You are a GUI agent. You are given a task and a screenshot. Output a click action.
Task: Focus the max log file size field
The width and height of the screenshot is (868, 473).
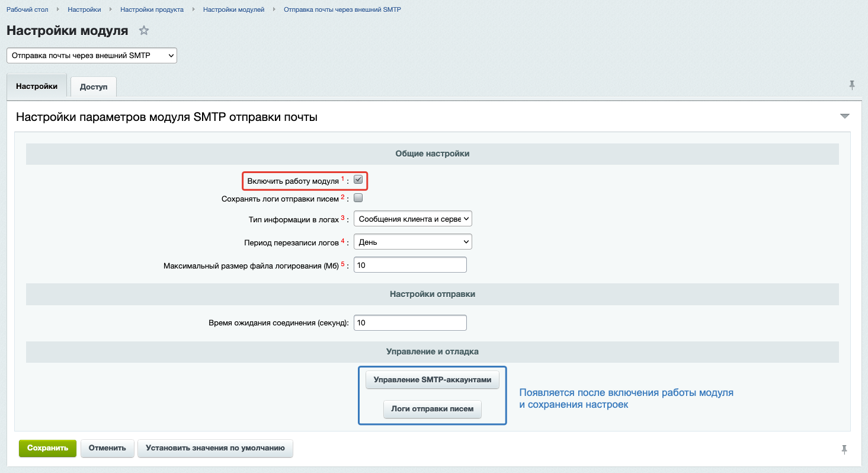click(410, 265)
